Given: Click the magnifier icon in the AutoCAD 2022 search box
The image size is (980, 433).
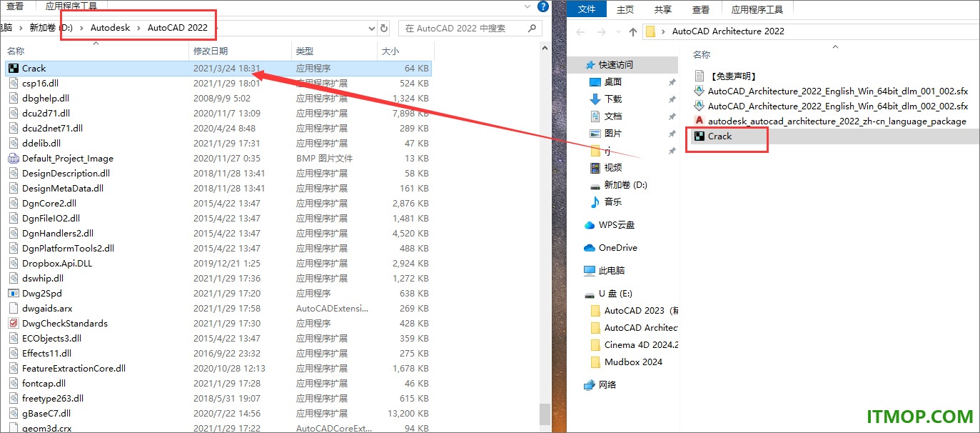Looking at the screenshot, I should pos(532,29).
